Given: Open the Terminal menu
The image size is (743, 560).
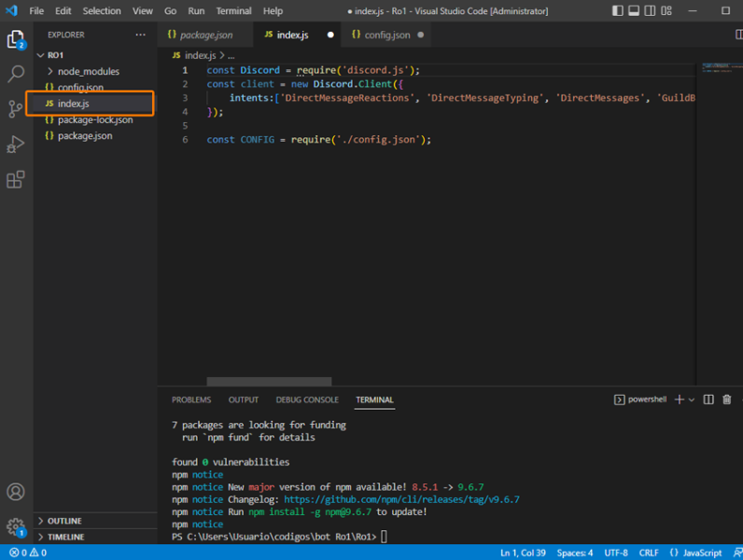Looking at the screenshot, I should 233,11.
